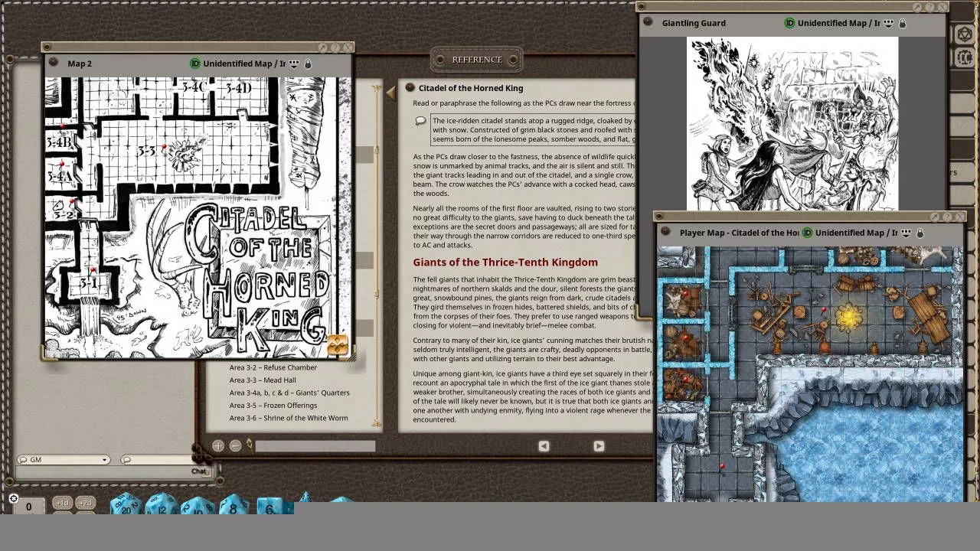Toggle the lock on Map 2 window

click(x=308, y=64)
